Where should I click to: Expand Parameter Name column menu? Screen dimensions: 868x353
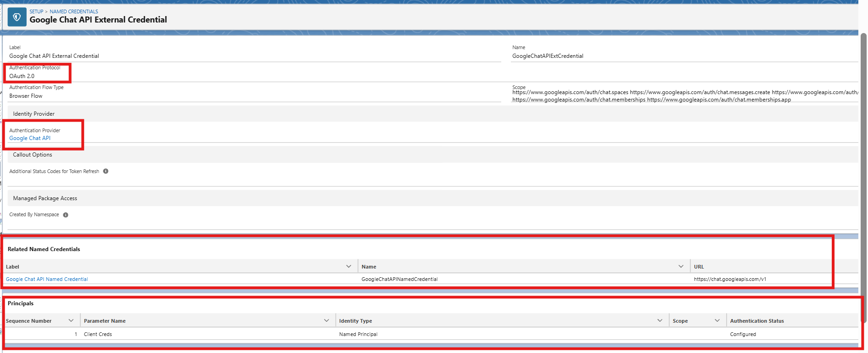click(x=326, y=320)
